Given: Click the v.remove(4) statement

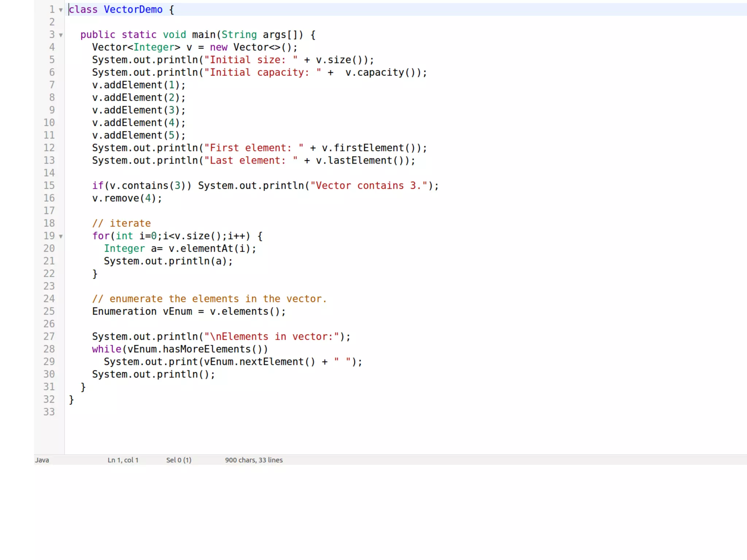Looking at the screenshot, I should click(127, 198).
